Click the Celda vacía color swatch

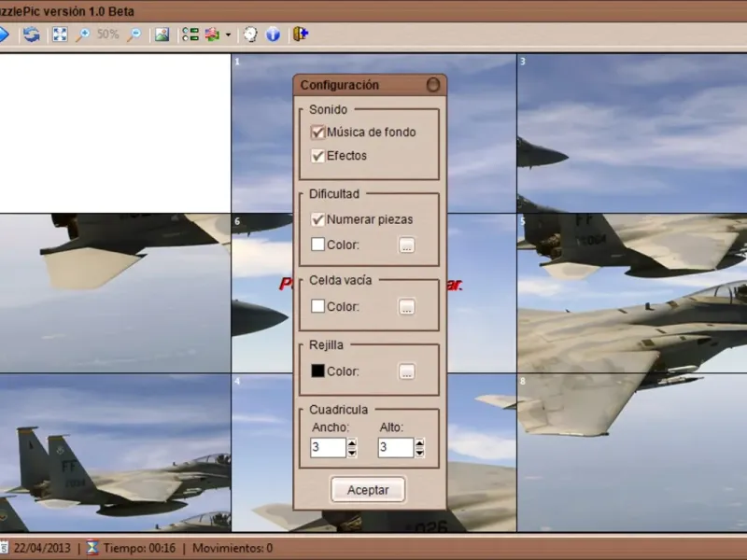pos(317,306)
